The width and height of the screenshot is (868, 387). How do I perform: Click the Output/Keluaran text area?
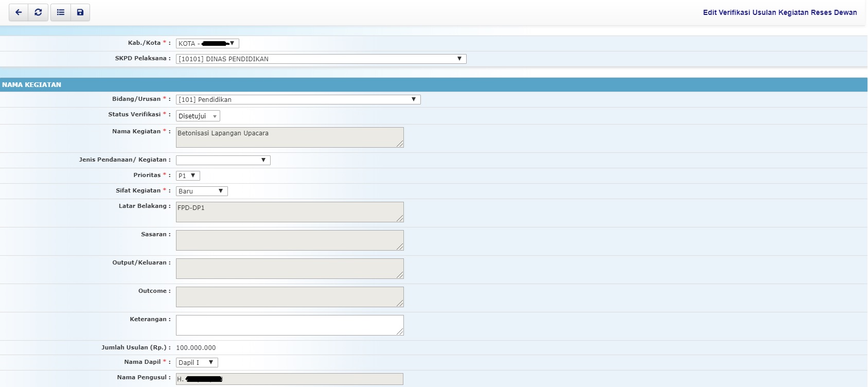[x=289, y=269]
